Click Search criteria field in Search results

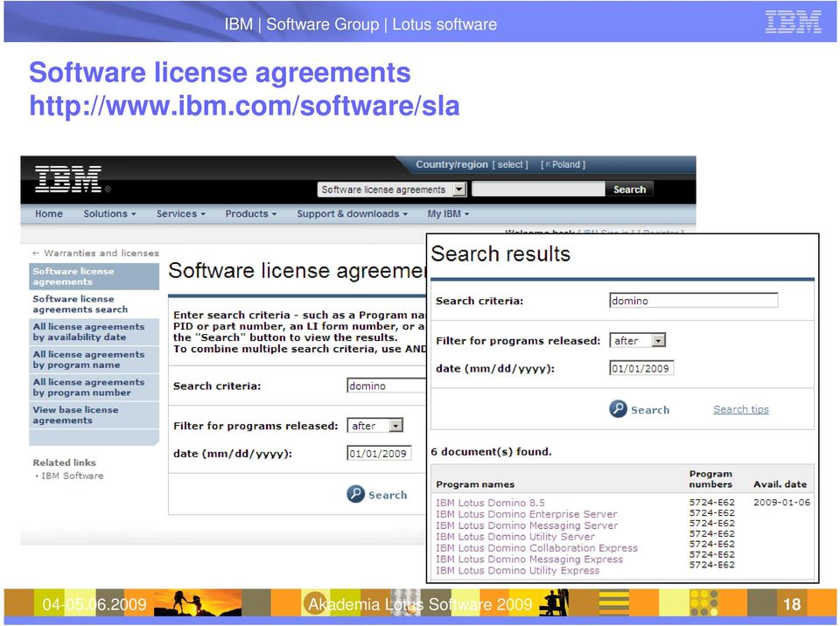(694, 301)
